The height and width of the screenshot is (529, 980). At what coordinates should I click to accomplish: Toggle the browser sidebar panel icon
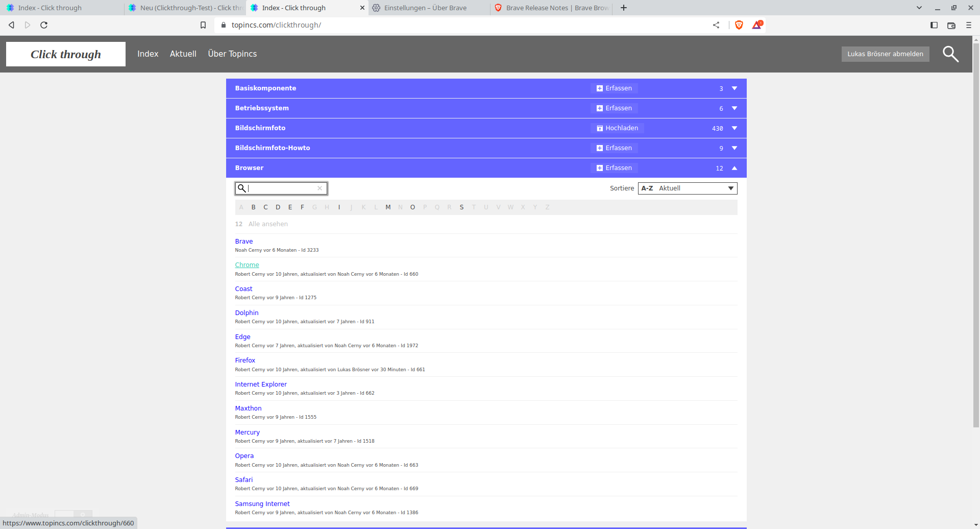[x=934, y=25]
